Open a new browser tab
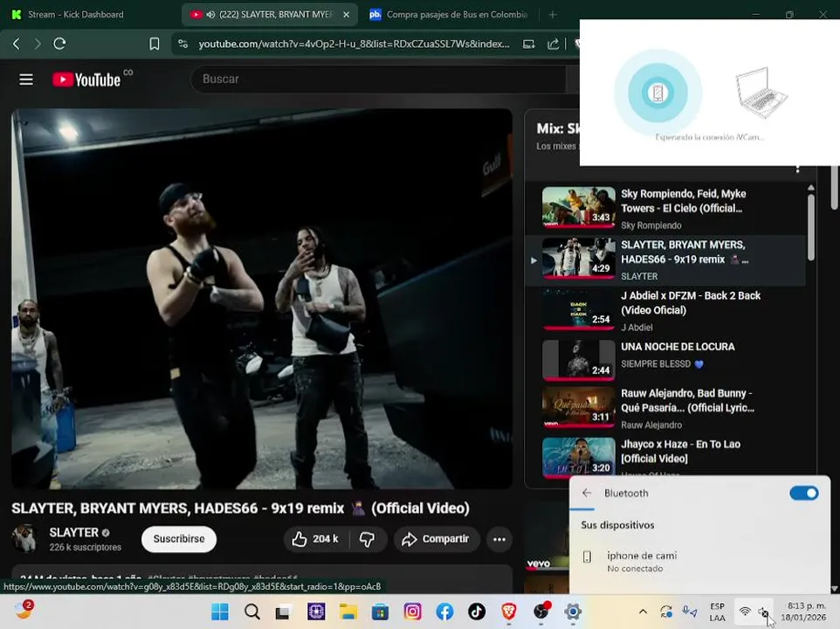The width and height of the screenshot is (840, 629). tap(553, 15)
